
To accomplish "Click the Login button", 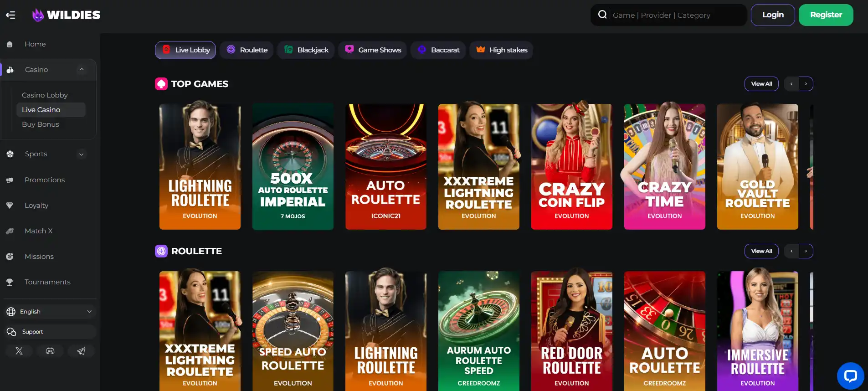I will pos(773,15).
